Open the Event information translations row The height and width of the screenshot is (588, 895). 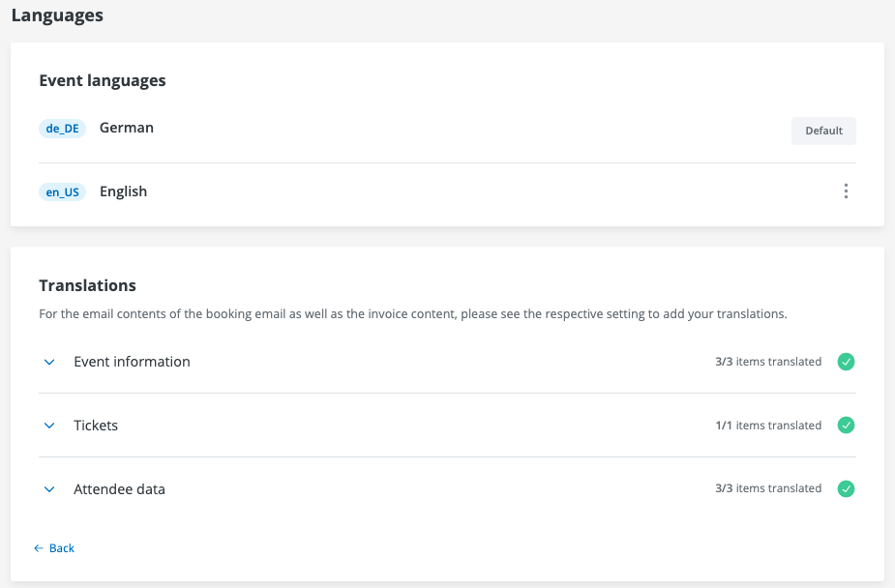click(x=132, y=362)
